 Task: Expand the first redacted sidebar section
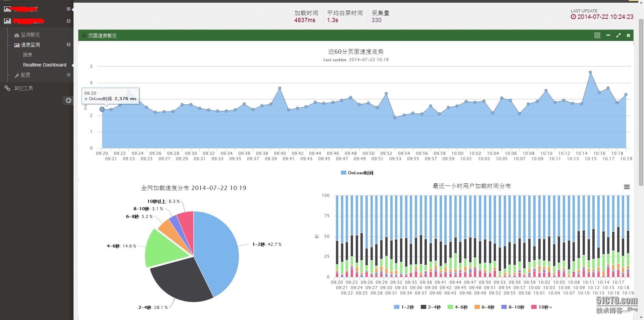(68, 9)
